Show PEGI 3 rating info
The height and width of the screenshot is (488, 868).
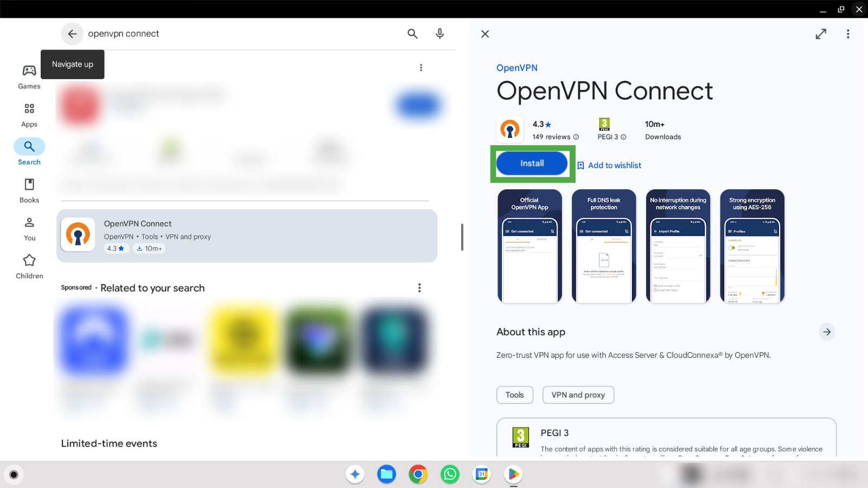pos(623,137)
